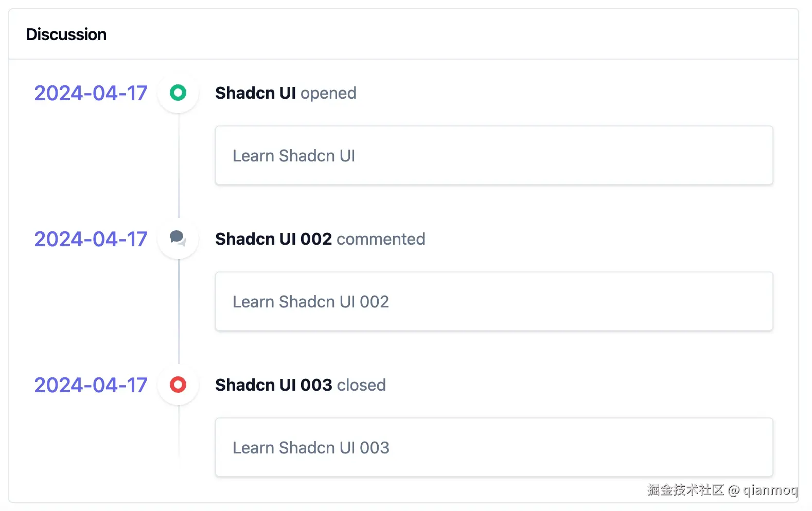Screen dimensions: 812x511
Task: Click the comment bubble timeline icon
Action: pyautogui.click(x=178, y=239)
